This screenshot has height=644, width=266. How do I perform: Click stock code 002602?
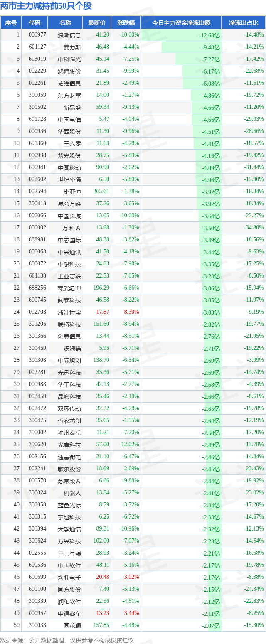tap(37, 179)
